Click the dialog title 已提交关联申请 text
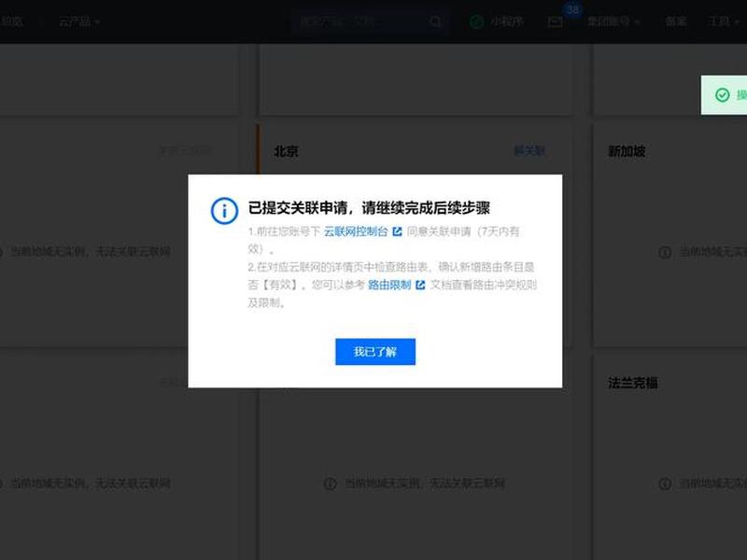This screenshot has width=747, height=560. pyautogui.click(x=369, y=208)
